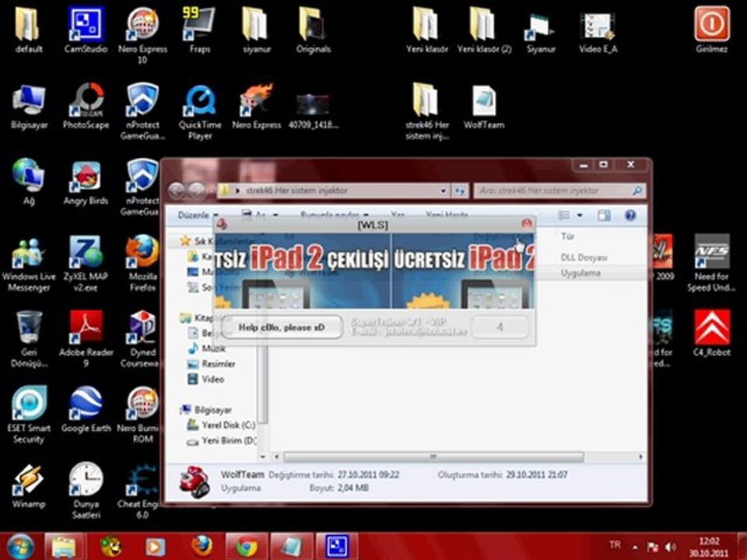Viewport: 747px width, 560px height.
Task: Click the TR language indicator in tray
Action: [615, 544]
